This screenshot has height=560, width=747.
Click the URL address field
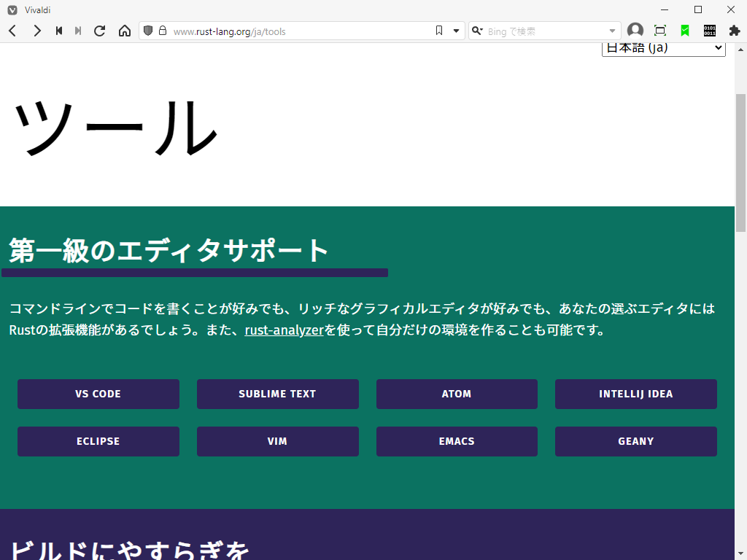[303, 31]
